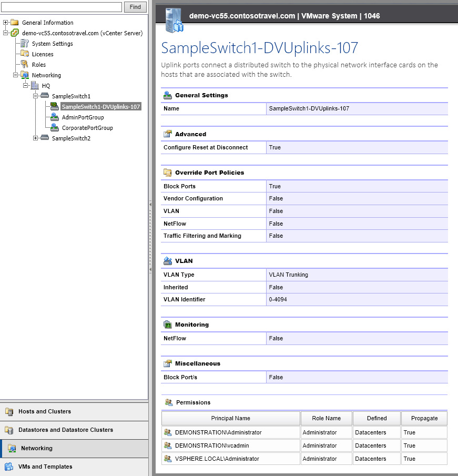Open the VMs and Templates view
Viewport: 458px width, 476px height.
point(74,467)
